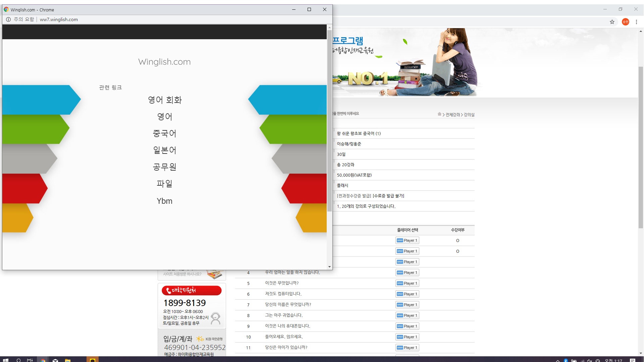
Task: Open the 공무원 related link
Action: click(x=165, y=167)
